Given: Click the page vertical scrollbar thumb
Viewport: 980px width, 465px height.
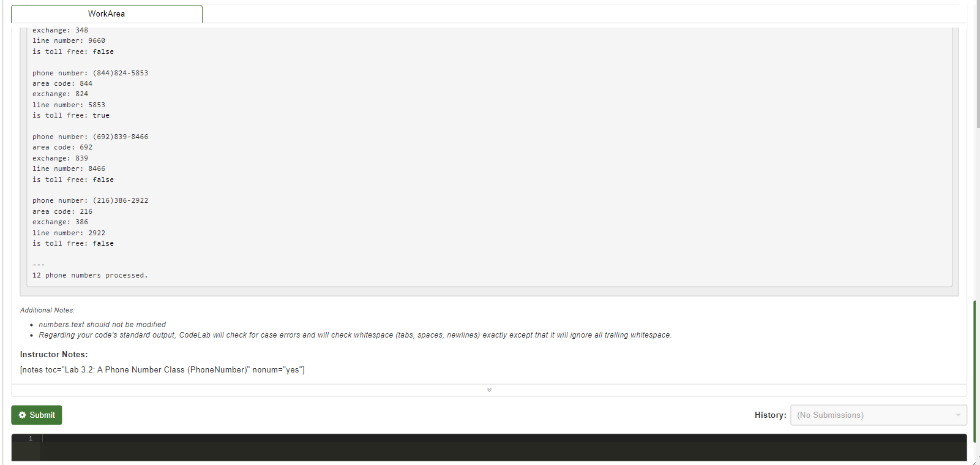Looking at the screenshot, I should (978, 64).
